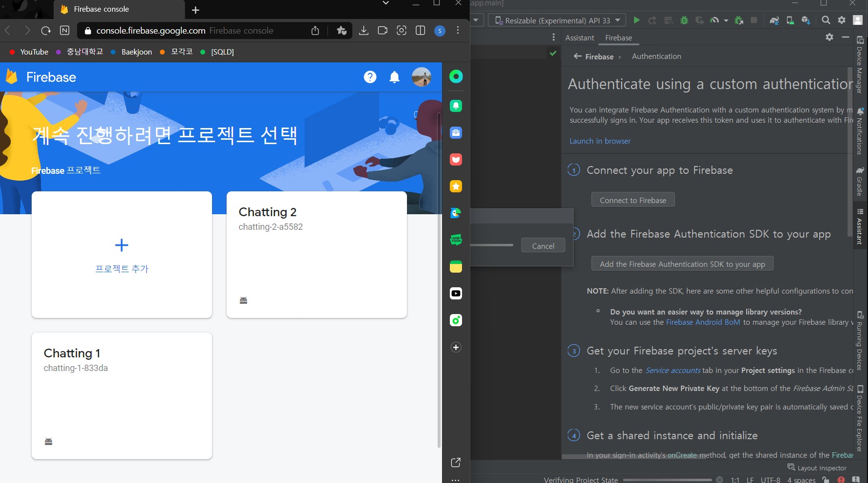Open browser three-dot menu
This screenshot has height=483, width=868.
[x=458, y=30]
